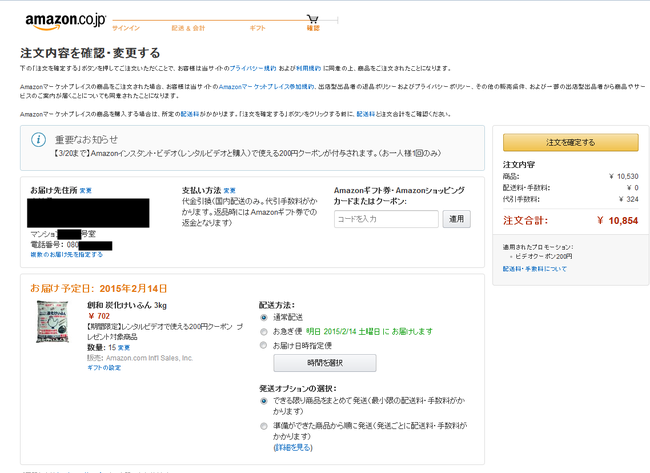Click the delivery date heading 2015年2月14日

[133, 289]
